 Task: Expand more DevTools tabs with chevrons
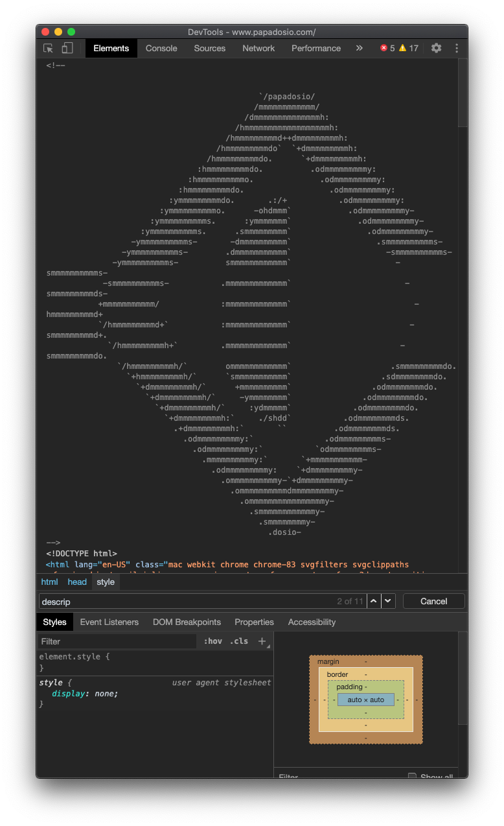[360, 48]
